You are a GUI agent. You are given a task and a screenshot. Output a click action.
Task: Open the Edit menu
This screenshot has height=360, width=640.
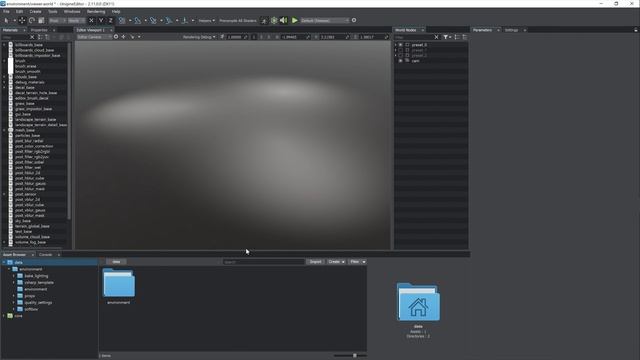20,11
